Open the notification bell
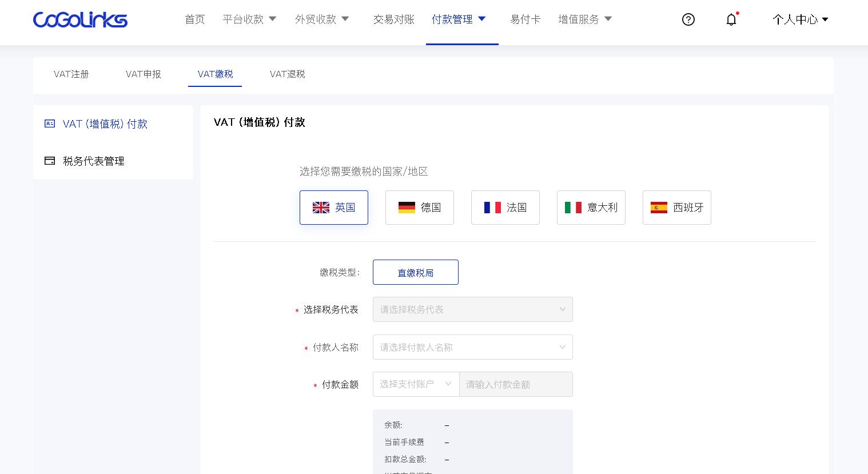This screenshot has width=868, height=474. click(x=731, y=19)
